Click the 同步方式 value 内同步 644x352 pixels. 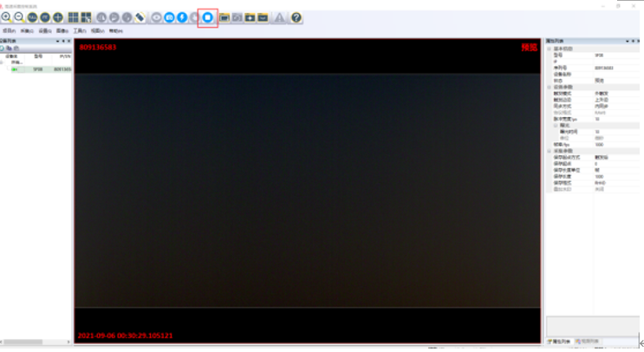point(602,107)
